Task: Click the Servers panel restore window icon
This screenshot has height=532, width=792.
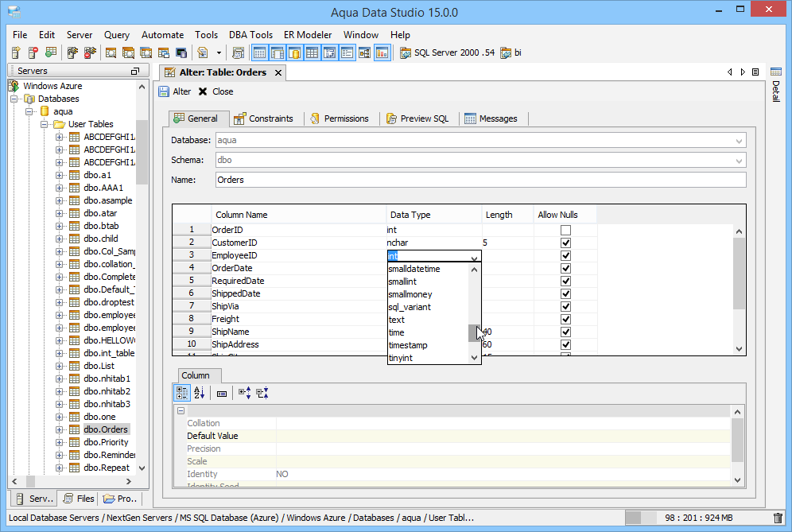Action: point(135,72)
